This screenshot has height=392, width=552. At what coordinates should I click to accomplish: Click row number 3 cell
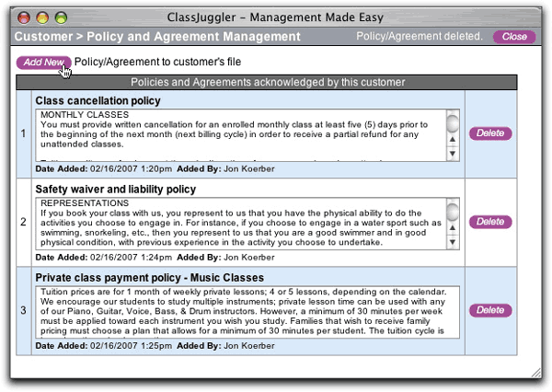click(x=24, y=311)
